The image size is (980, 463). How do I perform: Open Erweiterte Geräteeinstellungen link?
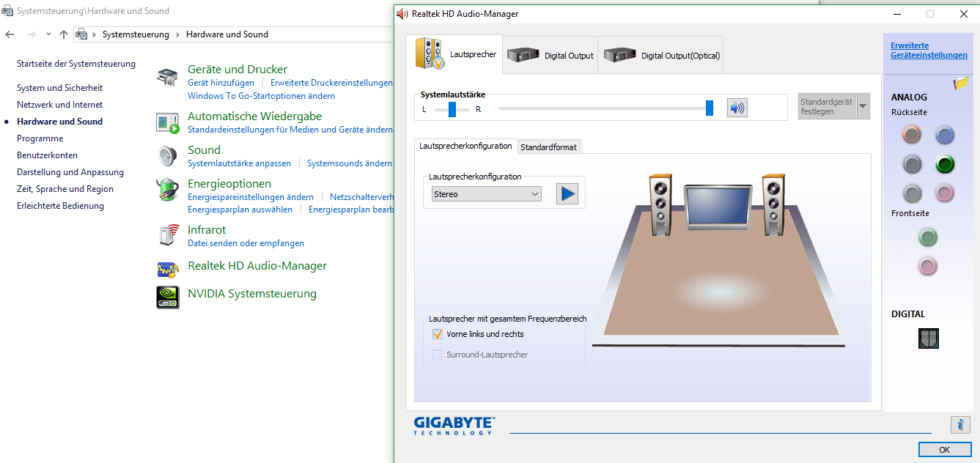(x=929, y=51)
